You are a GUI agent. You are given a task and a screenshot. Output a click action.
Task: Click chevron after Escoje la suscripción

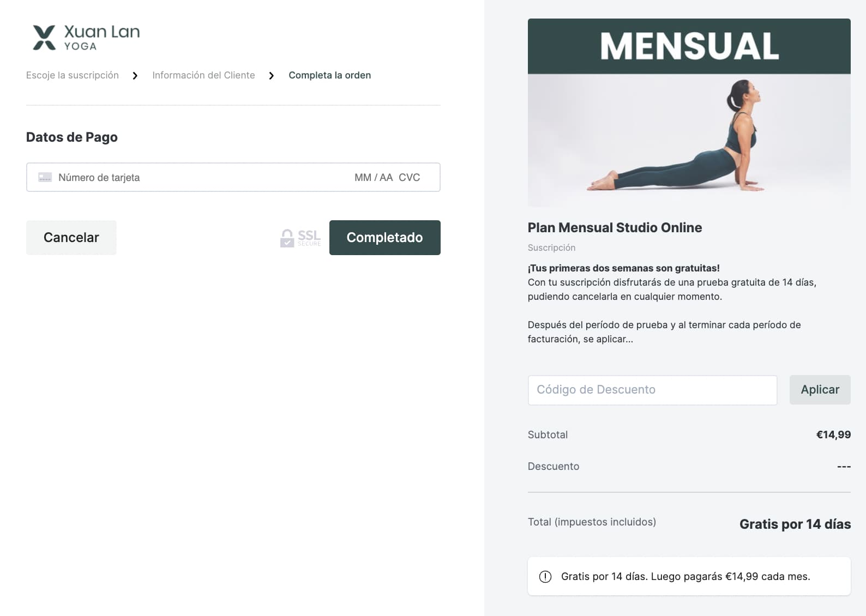tap(135, 76)
